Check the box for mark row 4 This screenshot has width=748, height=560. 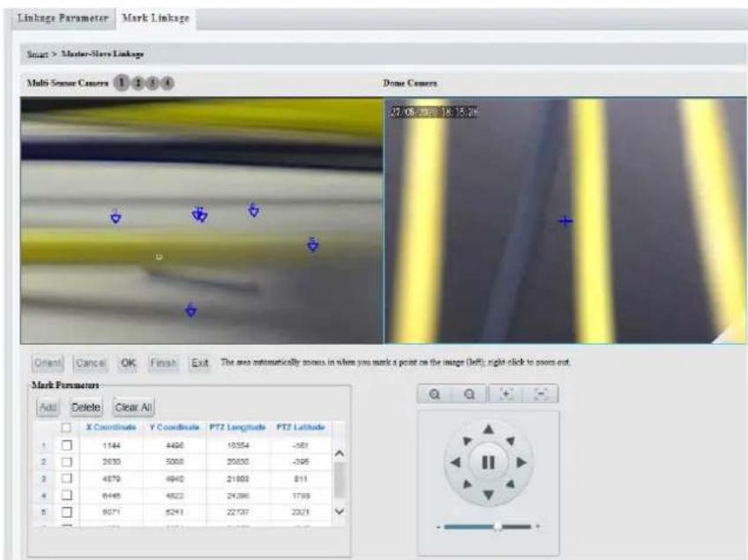pos(67,495)
